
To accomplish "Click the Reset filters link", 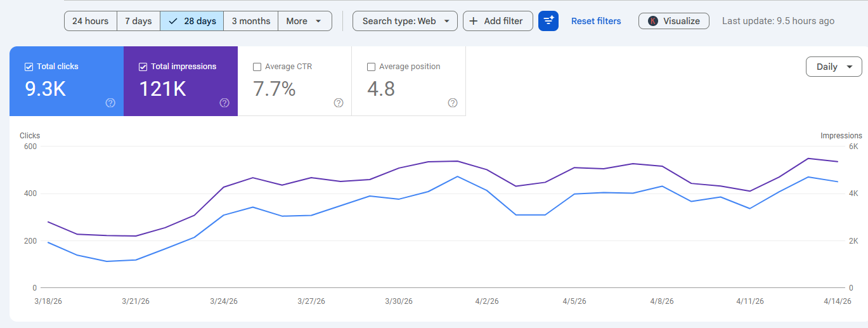I will (x=596, y=21).
